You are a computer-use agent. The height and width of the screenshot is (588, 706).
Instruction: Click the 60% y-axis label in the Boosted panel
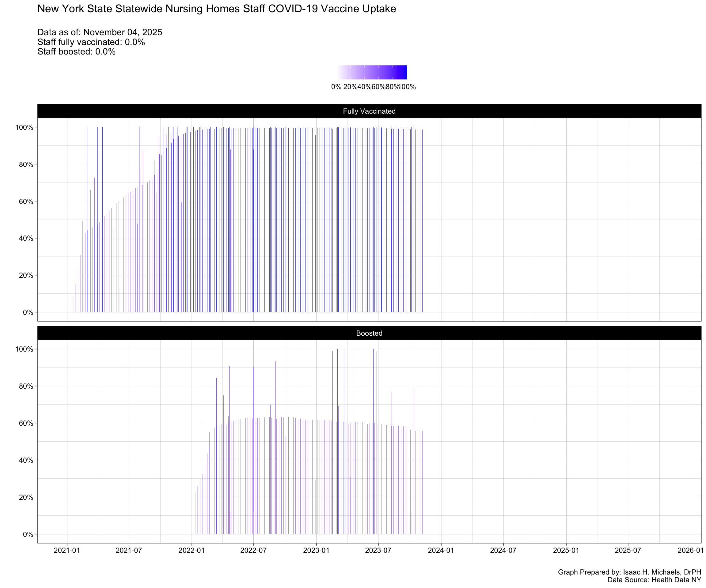pyautogui.click(x=26, y=423)
